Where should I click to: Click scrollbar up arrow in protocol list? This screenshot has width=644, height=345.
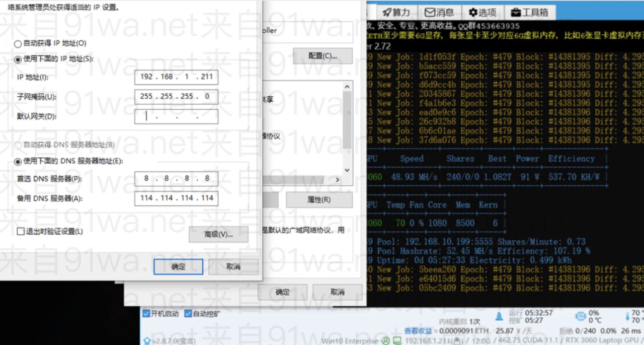click(x=347, y=87)
